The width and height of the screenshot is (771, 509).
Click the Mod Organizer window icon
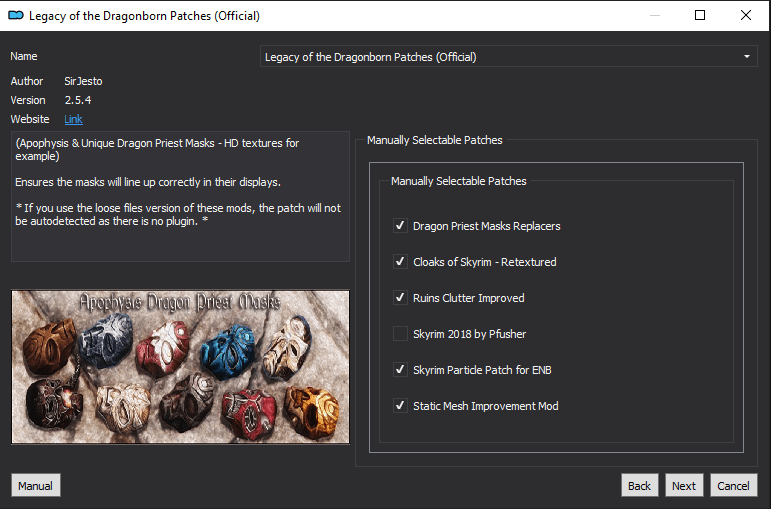(x=16, y=15)
